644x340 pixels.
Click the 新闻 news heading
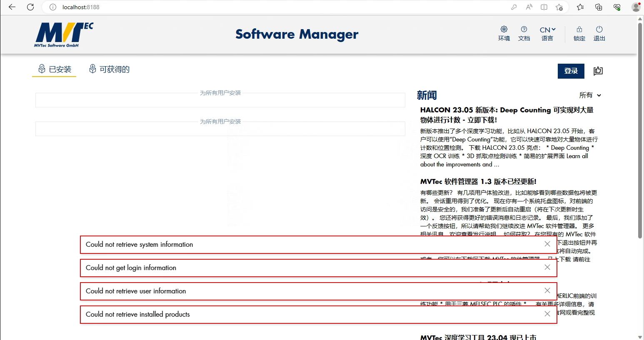coord(427,95)
